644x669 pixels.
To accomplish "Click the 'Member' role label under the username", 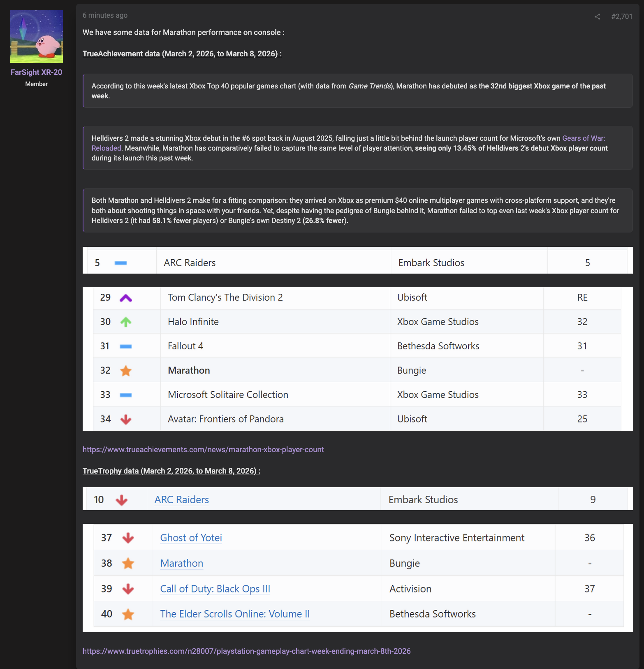I will [37, 84].
